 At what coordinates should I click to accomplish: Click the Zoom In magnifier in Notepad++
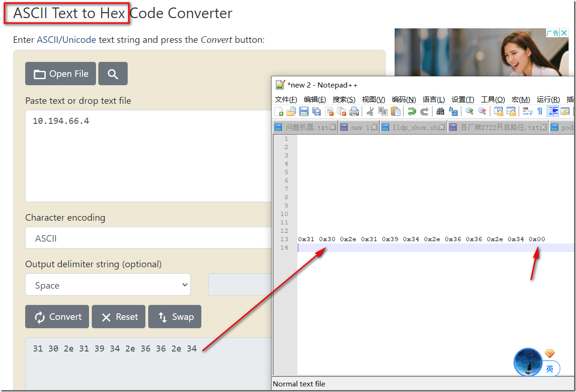[469, 111]
